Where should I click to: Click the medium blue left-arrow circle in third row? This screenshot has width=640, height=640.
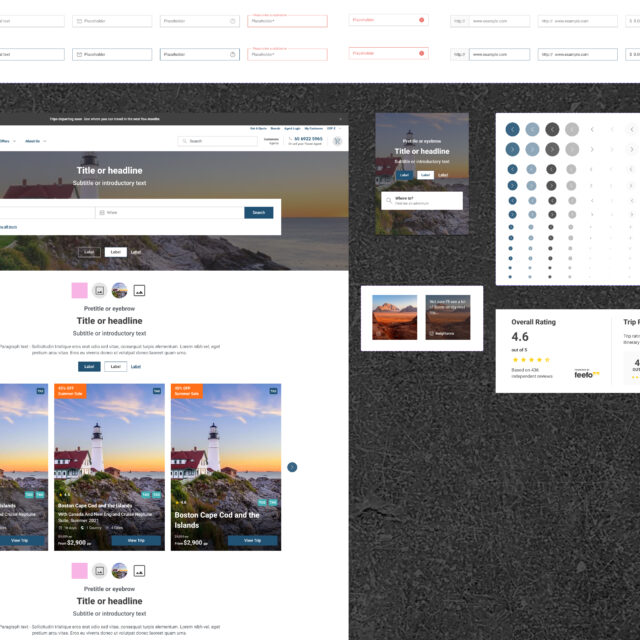[x=512, y=169]
